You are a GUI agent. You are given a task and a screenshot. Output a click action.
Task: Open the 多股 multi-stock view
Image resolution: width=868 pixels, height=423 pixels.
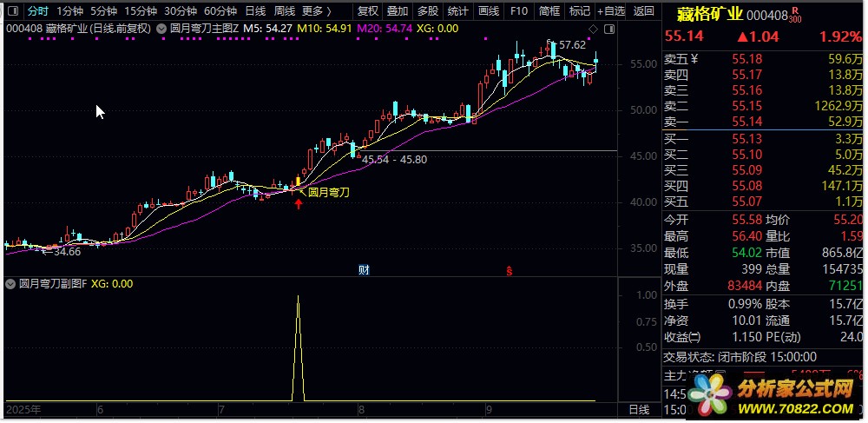pyautogui.click(x=427, y=10)
